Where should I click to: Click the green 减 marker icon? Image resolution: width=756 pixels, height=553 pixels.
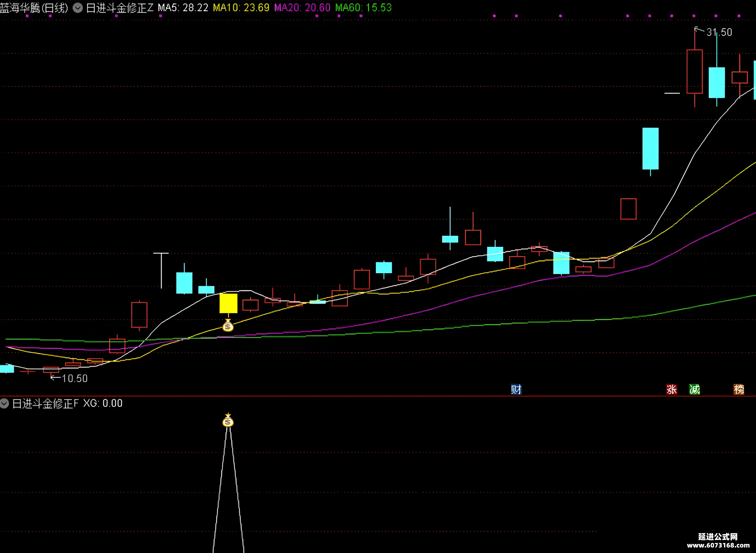tap(695, 389)
